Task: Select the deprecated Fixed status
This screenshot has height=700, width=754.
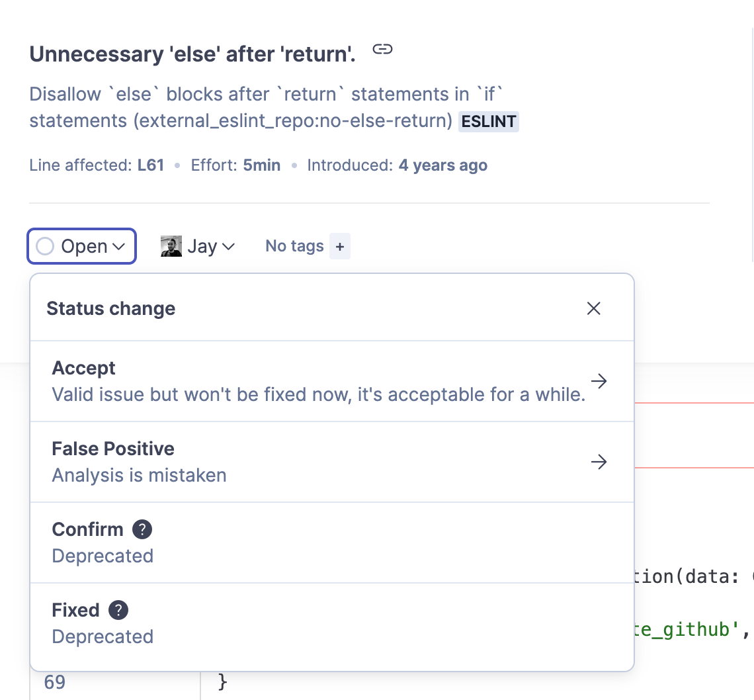Action: point(75,610)
